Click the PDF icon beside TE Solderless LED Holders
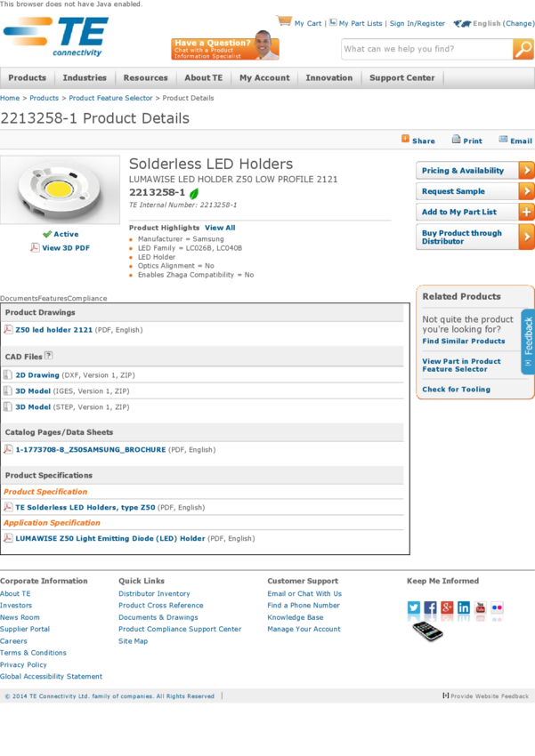Image resolution: width=535 pixels, height=756 pixels. [x=8, y=507]
